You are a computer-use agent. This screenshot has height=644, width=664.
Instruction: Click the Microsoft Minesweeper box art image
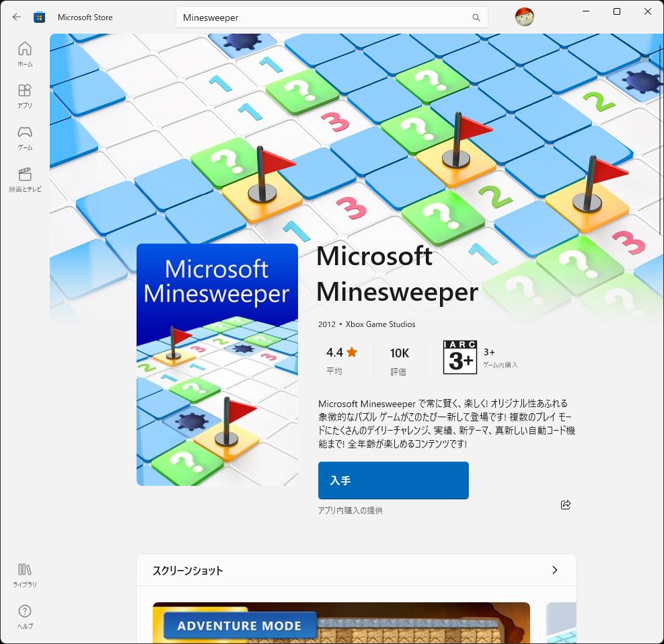[217, 364]
